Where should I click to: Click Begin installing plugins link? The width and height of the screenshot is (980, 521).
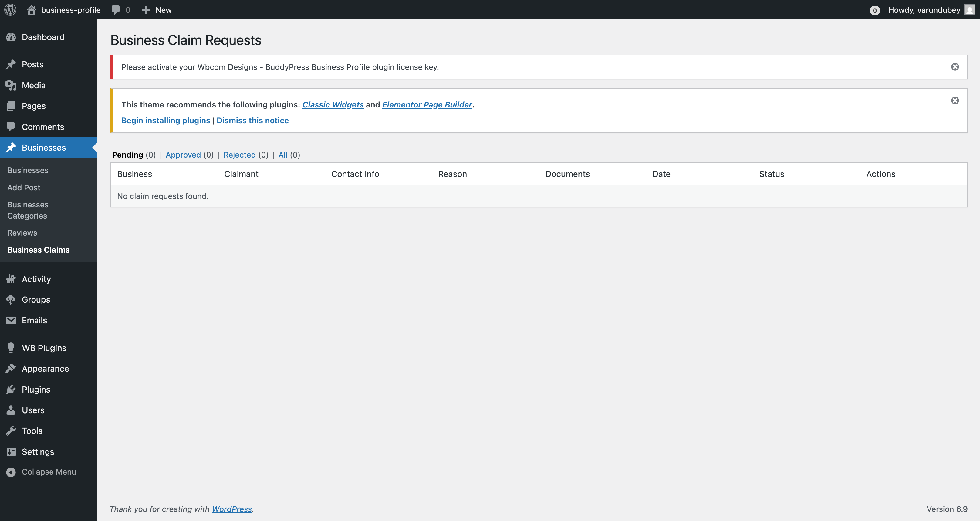click(165, 120)
